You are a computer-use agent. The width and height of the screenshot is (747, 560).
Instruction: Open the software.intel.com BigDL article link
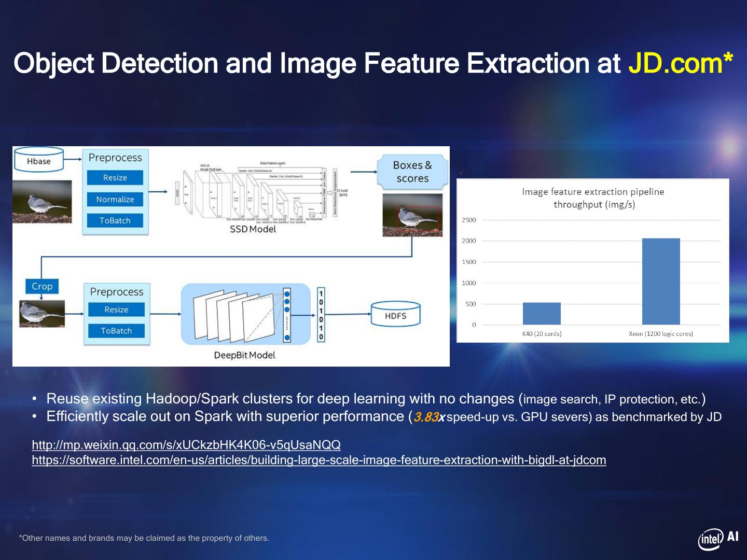pyautogui.click(x=319, y=460)
